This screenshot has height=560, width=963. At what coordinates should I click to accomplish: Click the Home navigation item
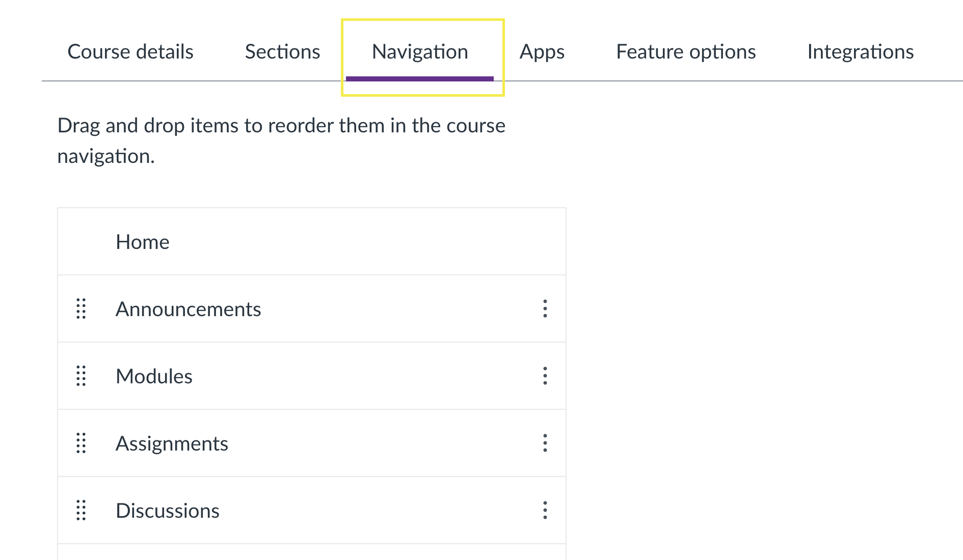point(143,242)
